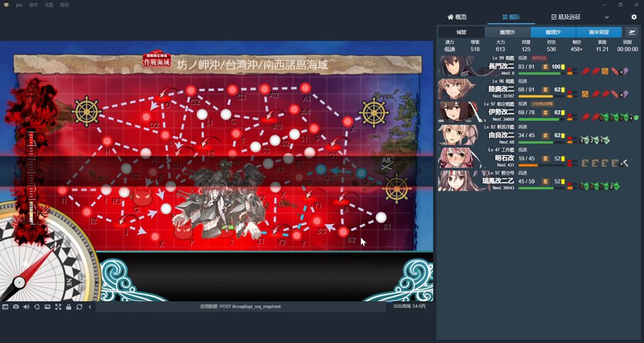This screenshot has height=343, width=644.
Task: Take a screenshot with the camera icon
Action: 16,307
